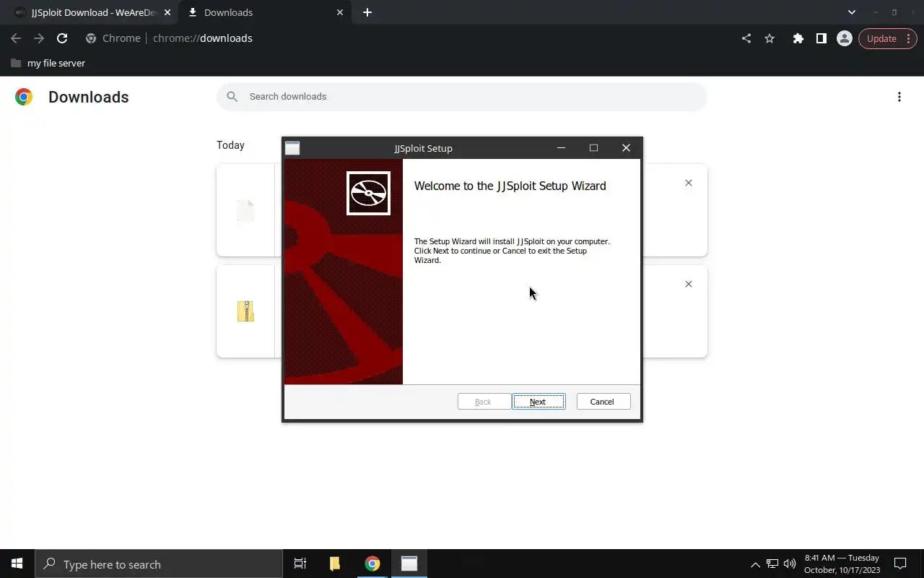The image size is (924, 578).
Task: Open the my file server bookmark folder
Action: coord(48,63)
